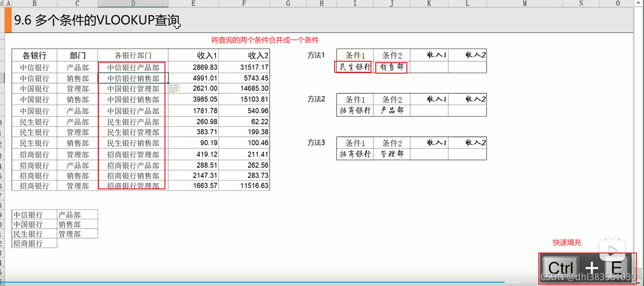This screenshot has width=644, height=286.
Task: Select 民生银行 under 条件1 in 方法1
Action: [x=355, y=67]
